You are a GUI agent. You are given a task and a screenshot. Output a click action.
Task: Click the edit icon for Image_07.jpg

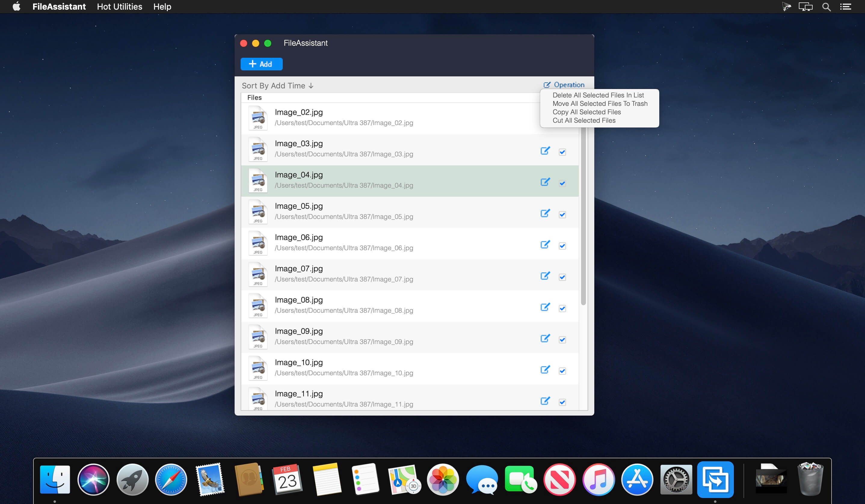[545, 276]
